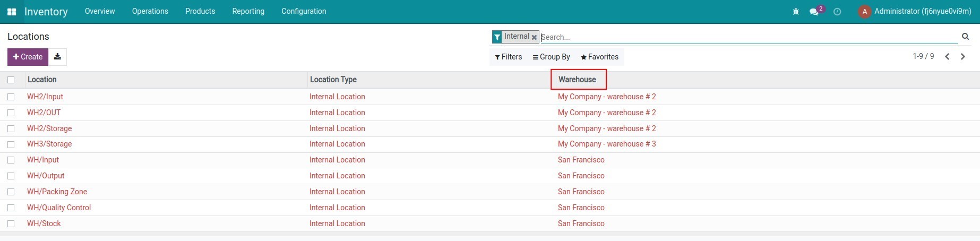Remove the Internal filter tag
Image resolution: width=980 pixels, height=241 pixels.
pyautogui.click(x=534, y=37)
